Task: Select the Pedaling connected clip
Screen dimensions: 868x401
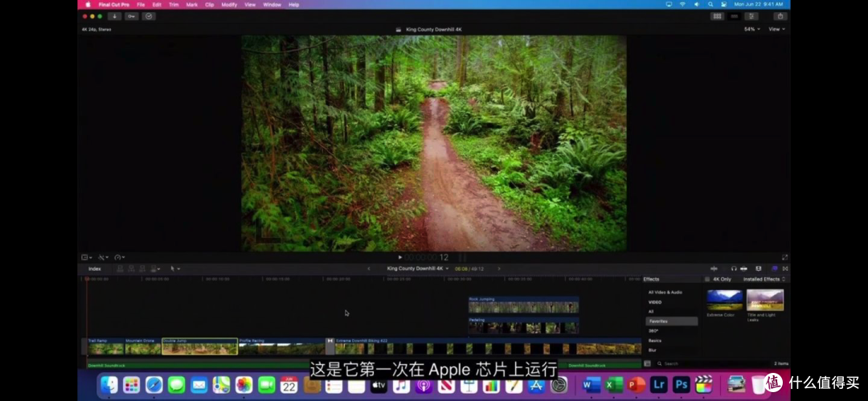Action: tap(524, 325)
